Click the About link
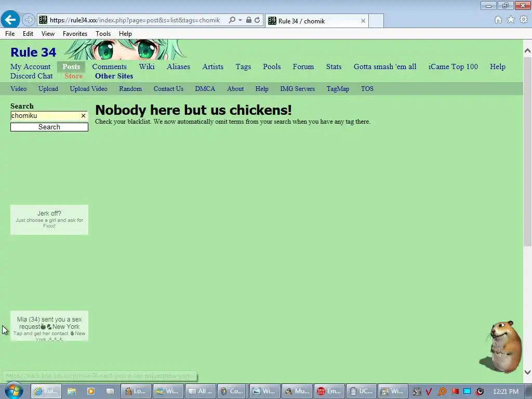 click(235, 88)
